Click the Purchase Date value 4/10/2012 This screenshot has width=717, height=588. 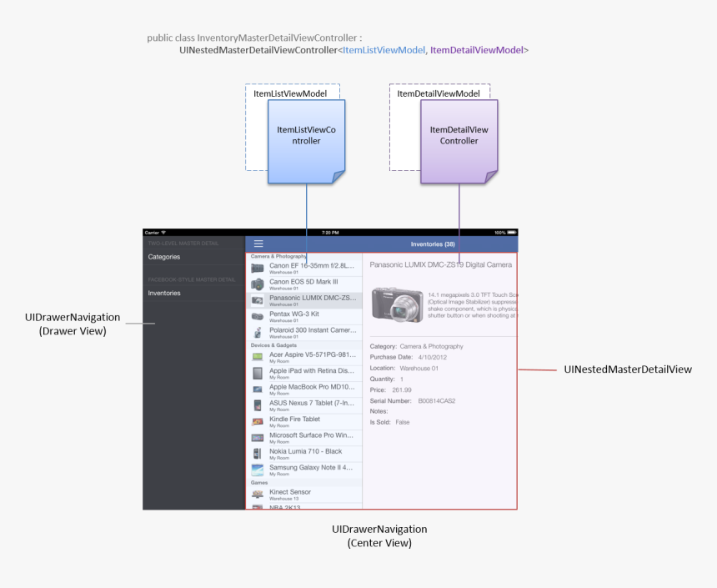(432, 357)
